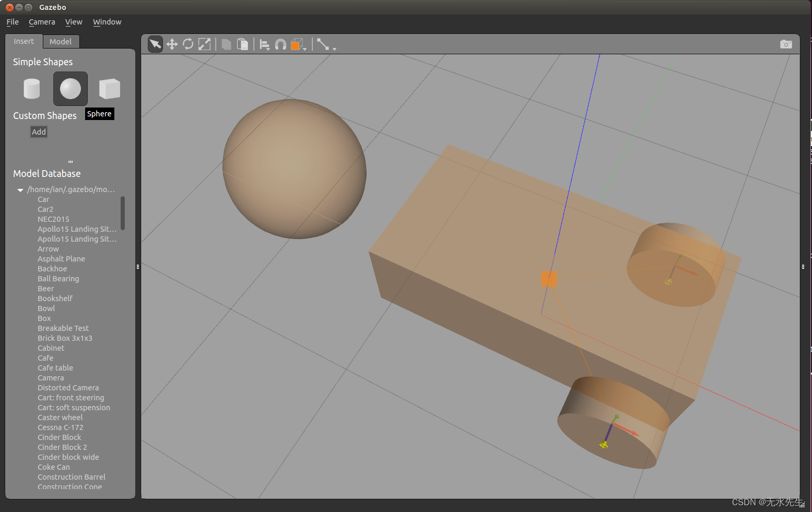Select Cinder block wide model
Viewport: 812px width, 512px height.
tap(68, 457)
